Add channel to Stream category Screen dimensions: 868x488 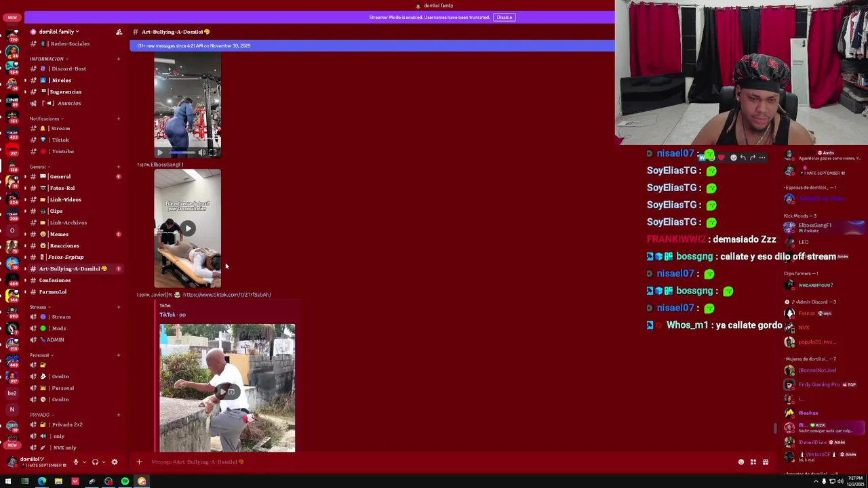point(119,307)
